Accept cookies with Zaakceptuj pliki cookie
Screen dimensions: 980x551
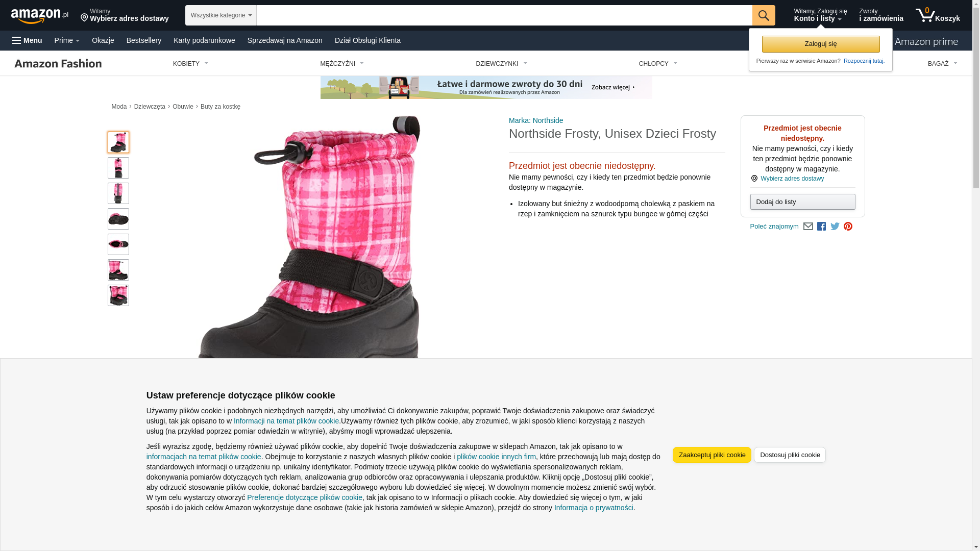712,455
